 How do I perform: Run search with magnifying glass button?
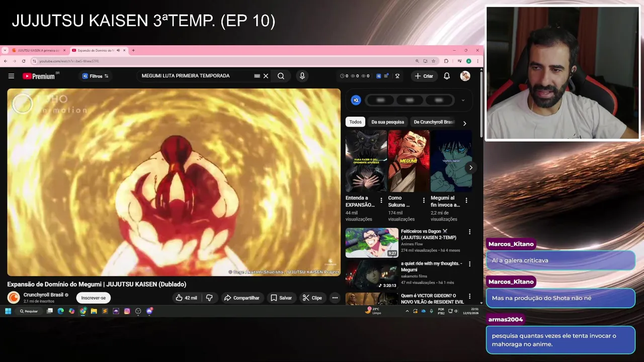[x=281, y=76]
